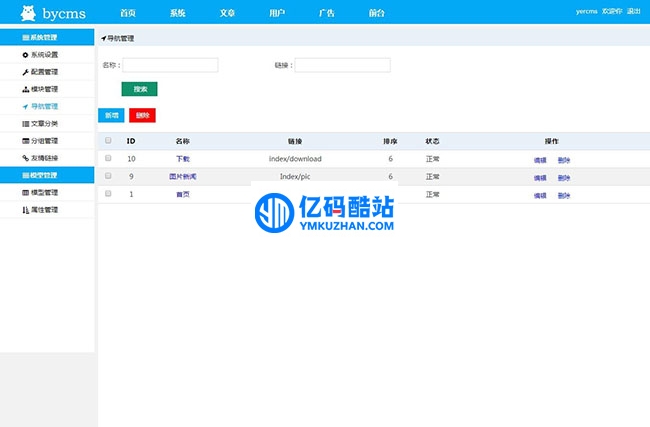Focus the 名称 search input field

(x=170, y=65)
